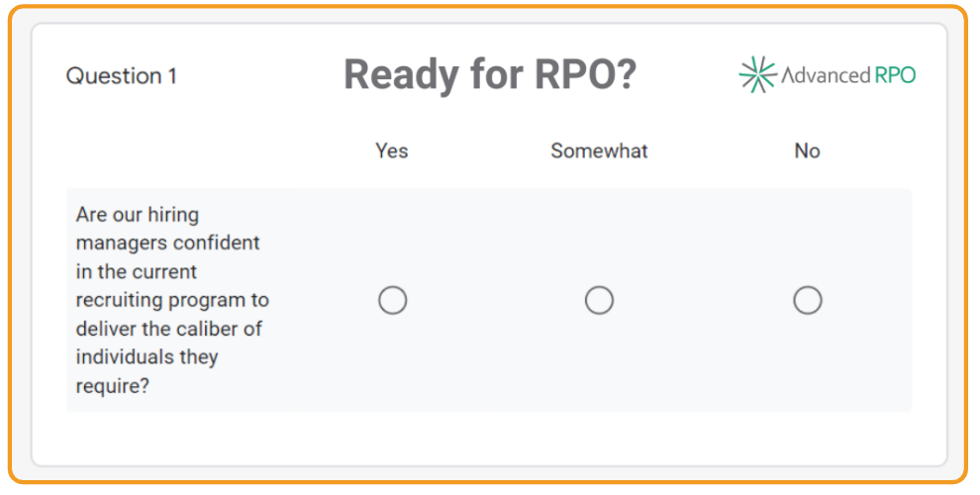Click the phrase recruiting program to

(172, 300)
